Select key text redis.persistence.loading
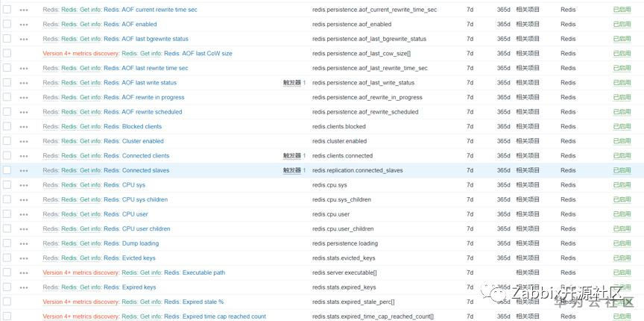The width and height of the screenshot is (644, 321). click(x=345, y=243)
